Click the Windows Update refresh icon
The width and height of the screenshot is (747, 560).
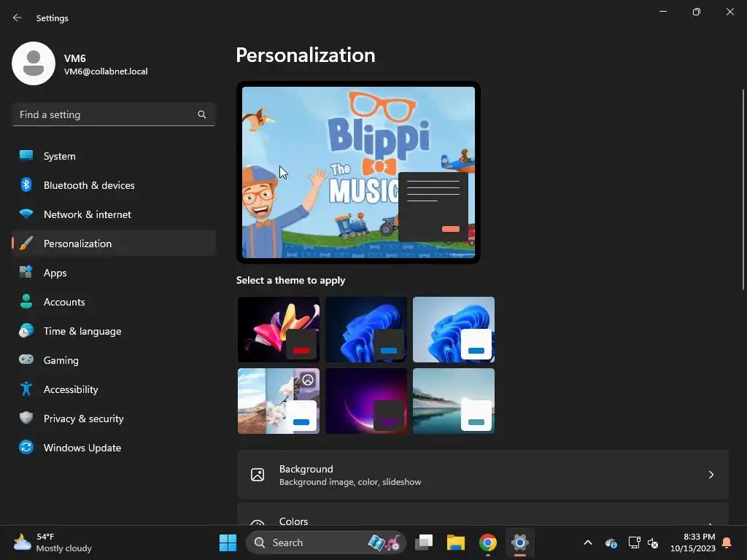26,447
